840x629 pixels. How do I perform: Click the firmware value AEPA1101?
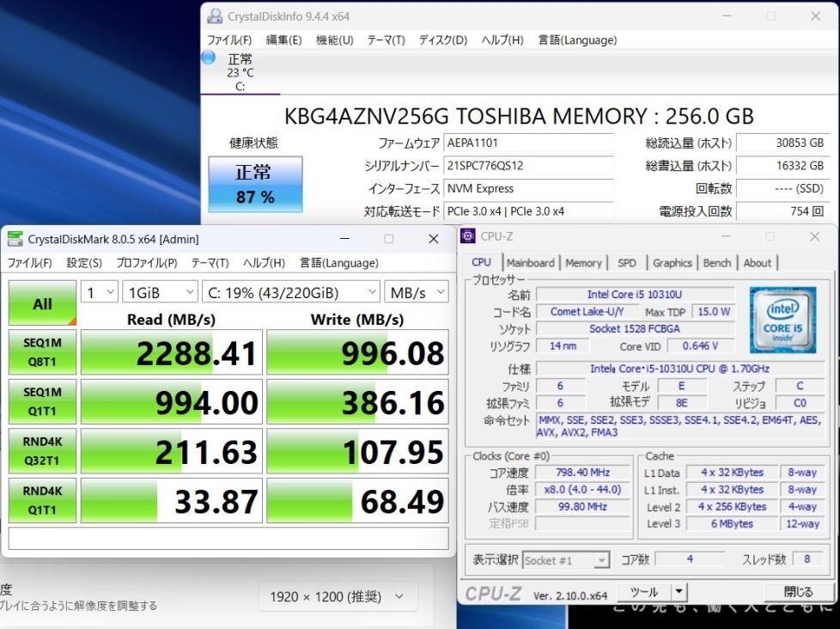528,143
